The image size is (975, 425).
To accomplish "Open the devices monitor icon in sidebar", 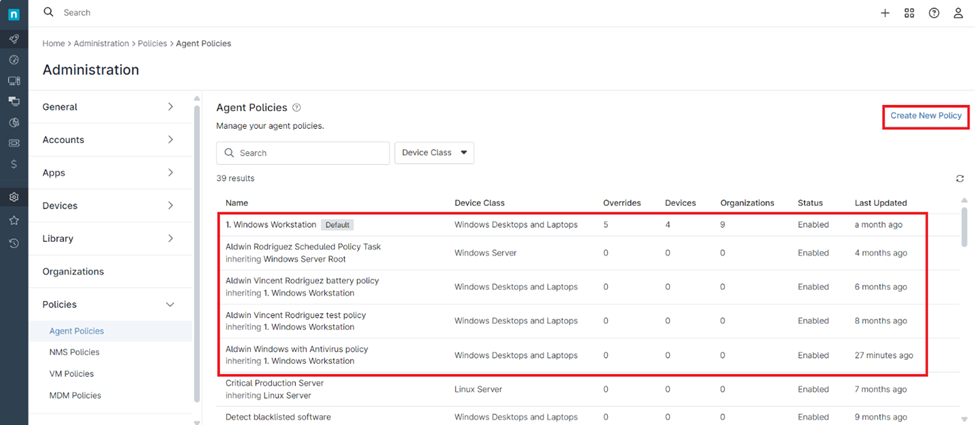I will [x=14, y=80].
